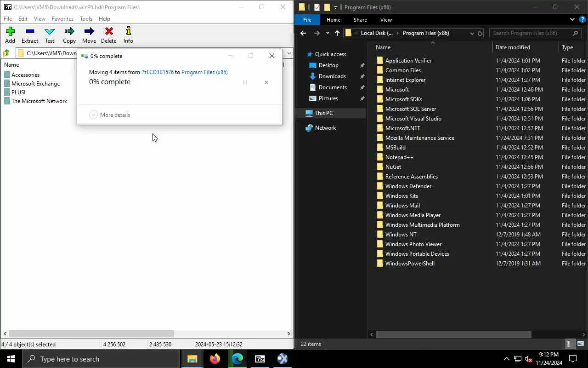588x368 pixels.
Task: Refresh the Program Files (x86) folder
Action: pos(480,33)
